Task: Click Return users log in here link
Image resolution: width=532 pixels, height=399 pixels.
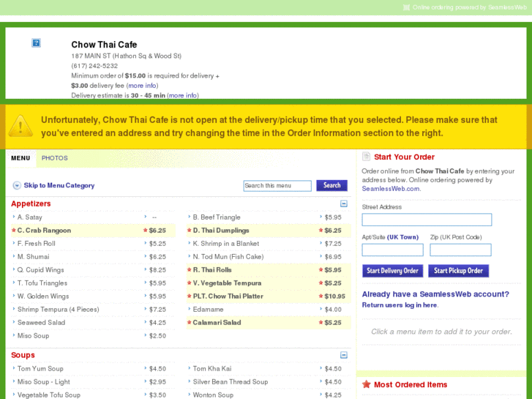Action: tap(400, 305)
